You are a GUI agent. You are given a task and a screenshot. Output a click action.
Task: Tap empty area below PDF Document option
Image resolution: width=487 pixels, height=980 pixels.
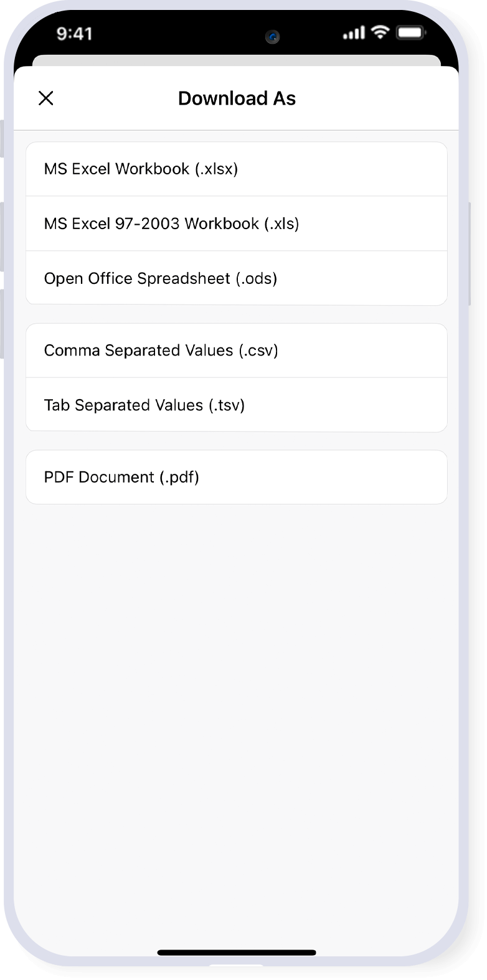pos(237,685)
